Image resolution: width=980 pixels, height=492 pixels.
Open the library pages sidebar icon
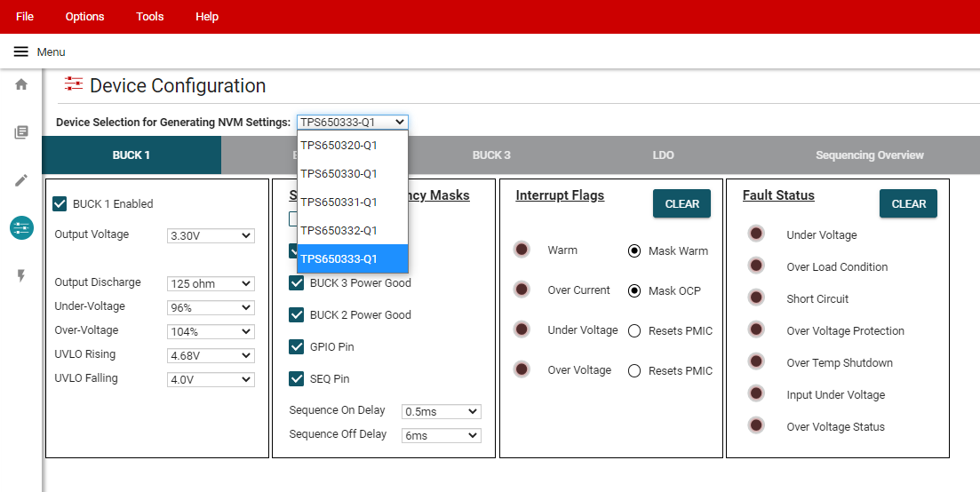21,132
